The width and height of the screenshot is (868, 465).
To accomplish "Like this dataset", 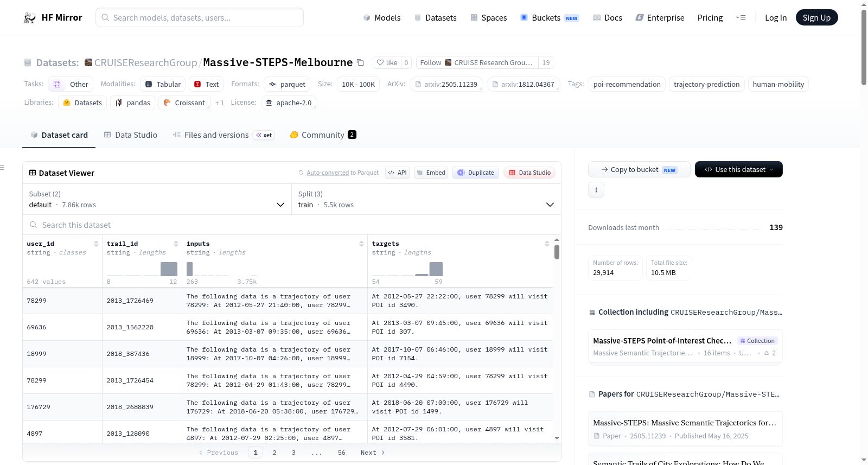I will (387, 62).
